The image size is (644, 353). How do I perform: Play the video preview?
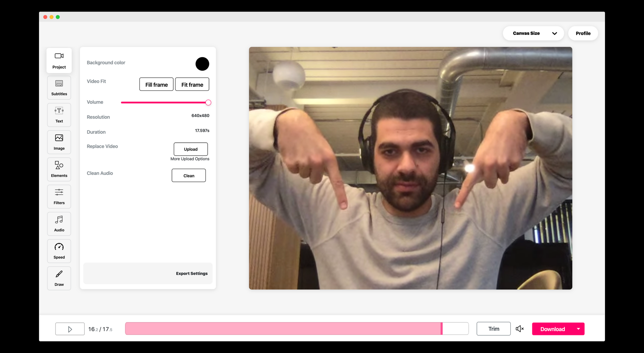pos(70,329)
